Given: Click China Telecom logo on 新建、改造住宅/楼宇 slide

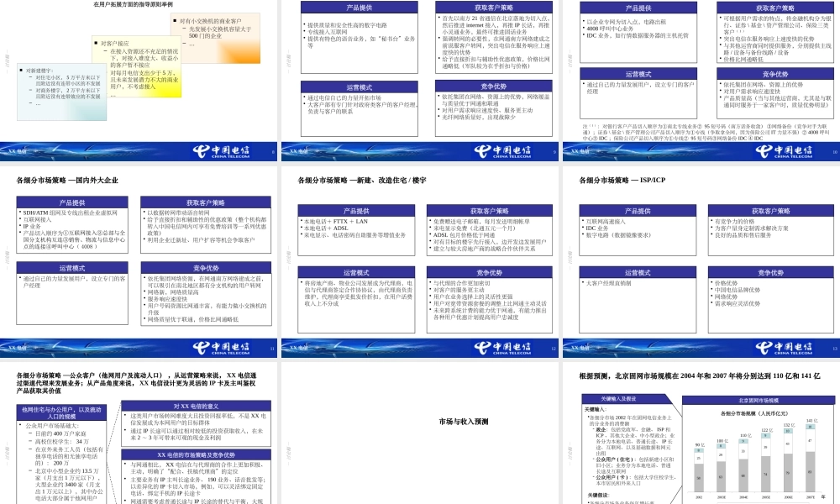Looking at the screenshot, I should pyautogui.click(x=502, y=348).
